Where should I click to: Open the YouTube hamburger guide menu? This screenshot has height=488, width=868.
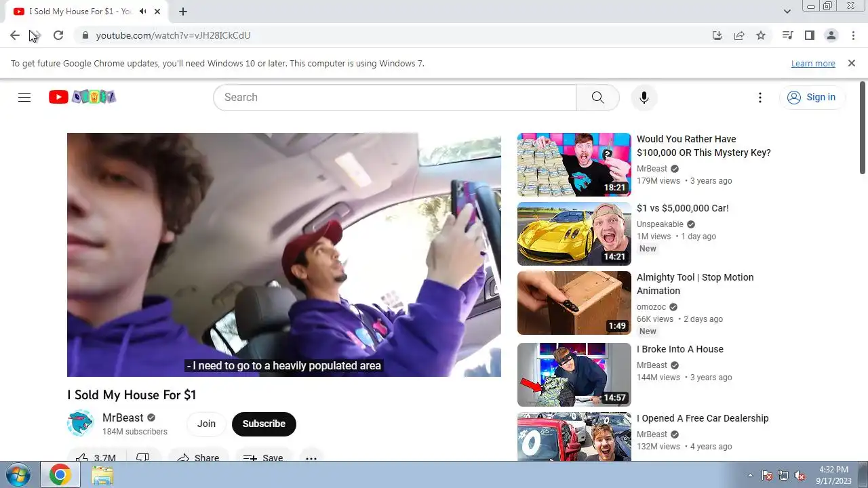24,97
